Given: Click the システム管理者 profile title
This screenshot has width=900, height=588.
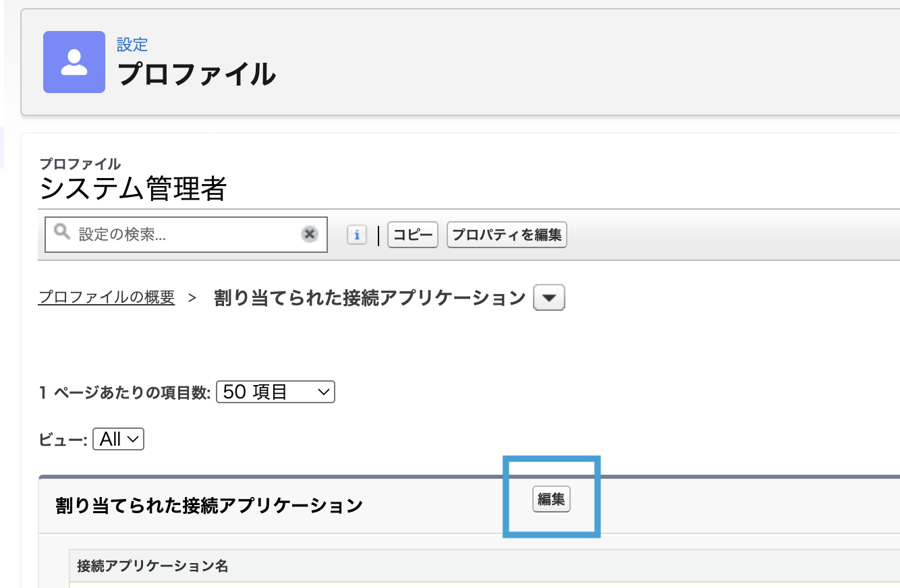Looking at the screenshot, I should (133, 189).
